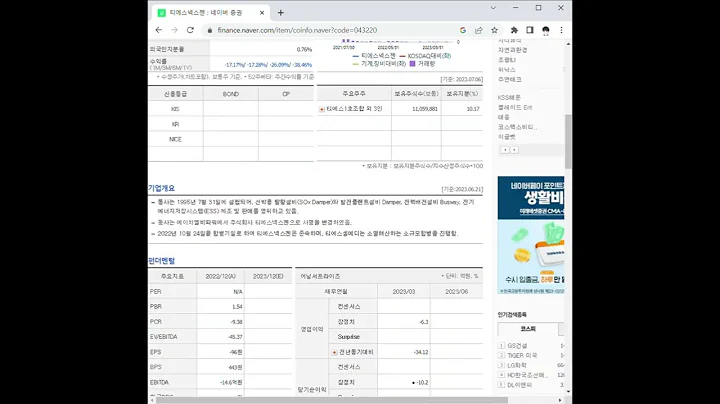720x404 pixels.
Task: Click the lock icon in address bar
Action: pyautogui.click(x=210, y=30)
